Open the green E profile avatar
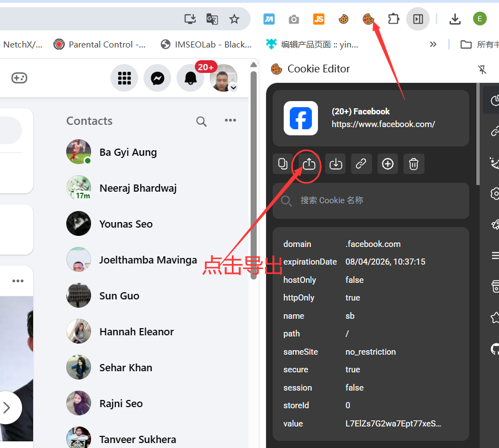499x448 pixels. click(x=480, y=19)
